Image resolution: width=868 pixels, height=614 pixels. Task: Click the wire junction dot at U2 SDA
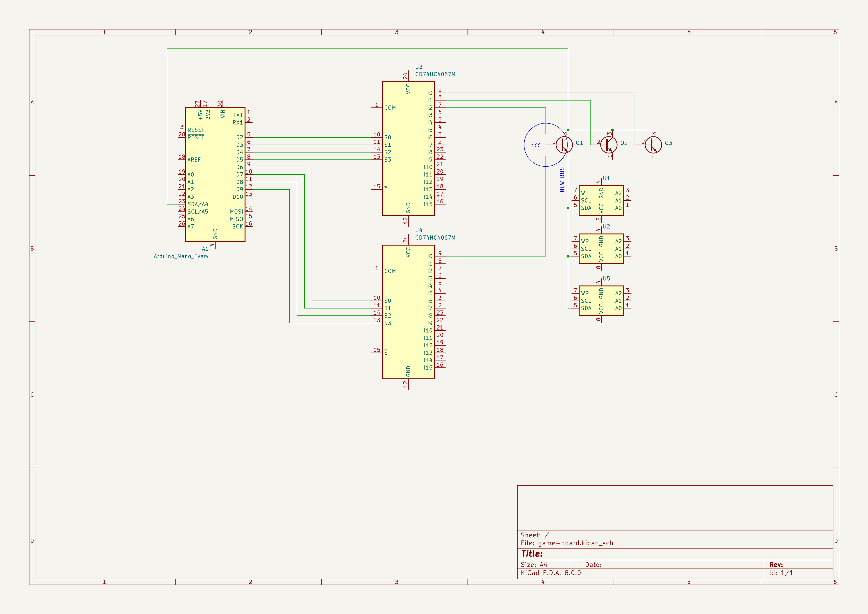tap(568, 256)
